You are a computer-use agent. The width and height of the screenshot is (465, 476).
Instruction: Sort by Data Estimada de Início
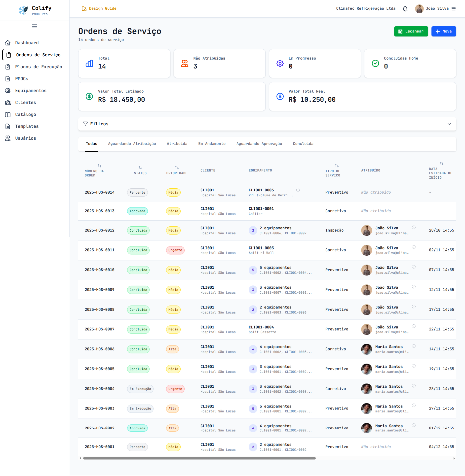441,164
